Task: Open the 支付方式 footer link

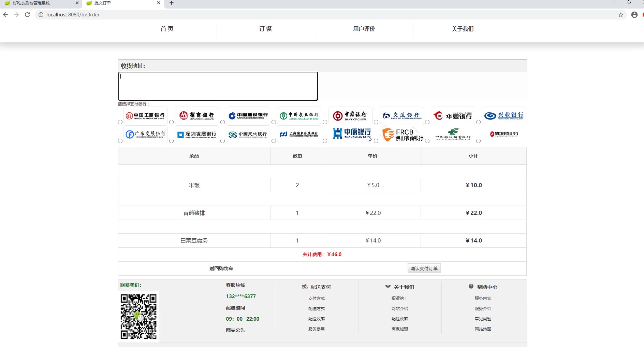Action: click(317, 299)
